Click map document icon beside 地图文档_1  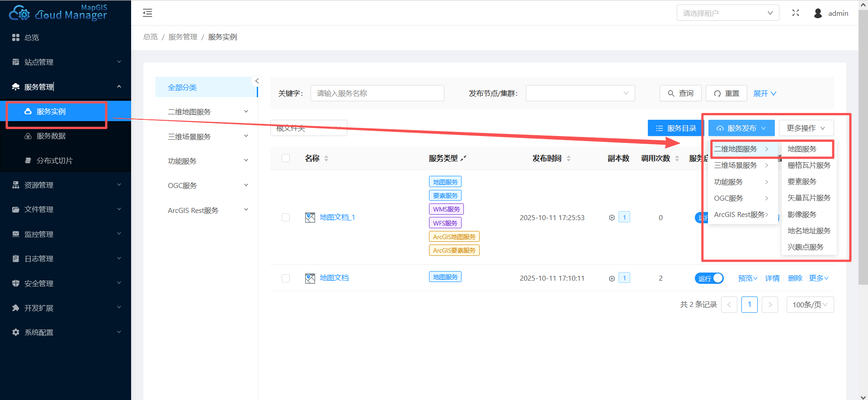(x=310, y=217)
